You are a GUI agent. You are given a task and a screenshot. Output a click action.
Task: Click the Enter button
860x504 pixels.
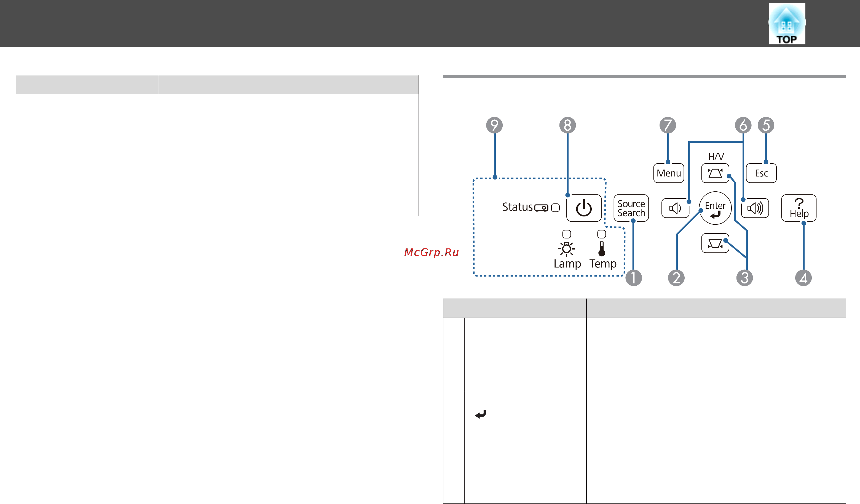click(x=715, y=208)
